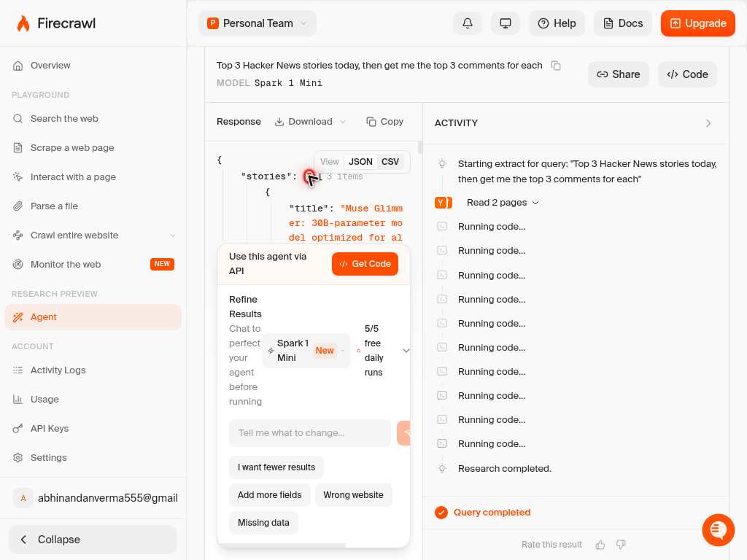Open the Download dropdown
This screenshot has height=560, width=747.
(310, 122)
